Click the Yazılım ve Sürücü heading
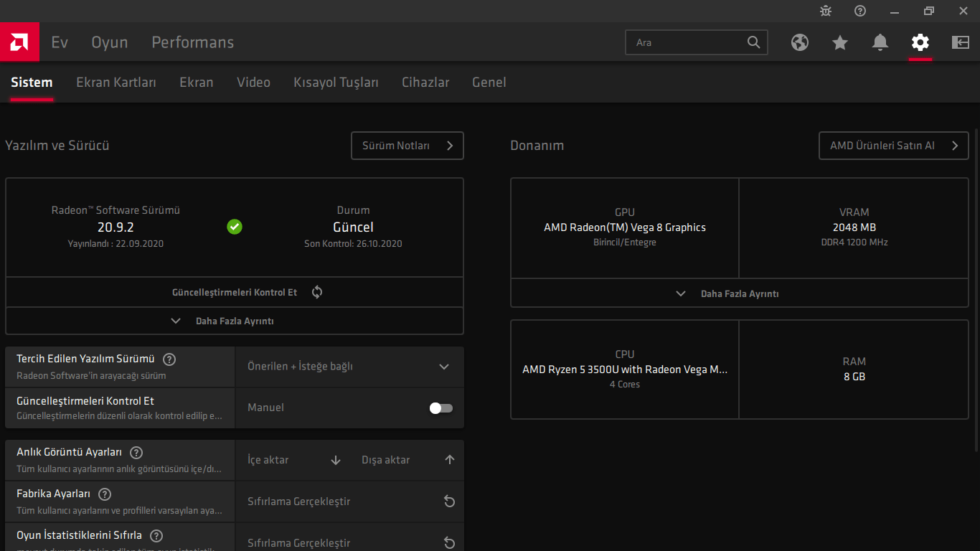 pos(57,146)
